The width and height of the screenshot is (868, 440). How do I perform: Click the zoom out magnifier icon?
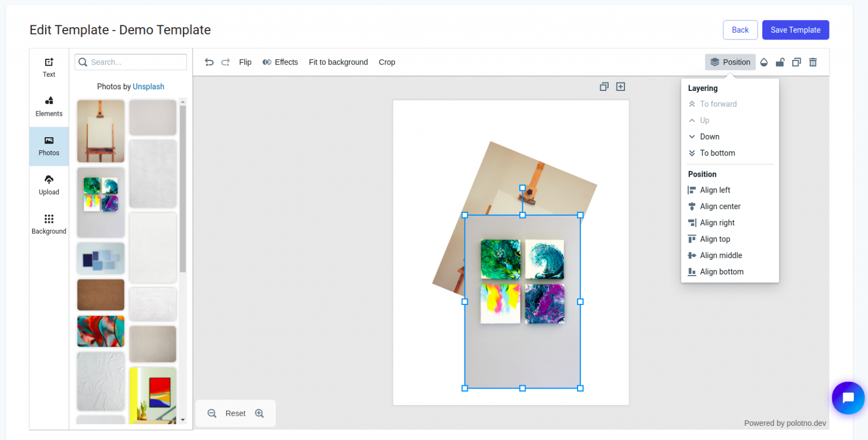click(212, 413)
